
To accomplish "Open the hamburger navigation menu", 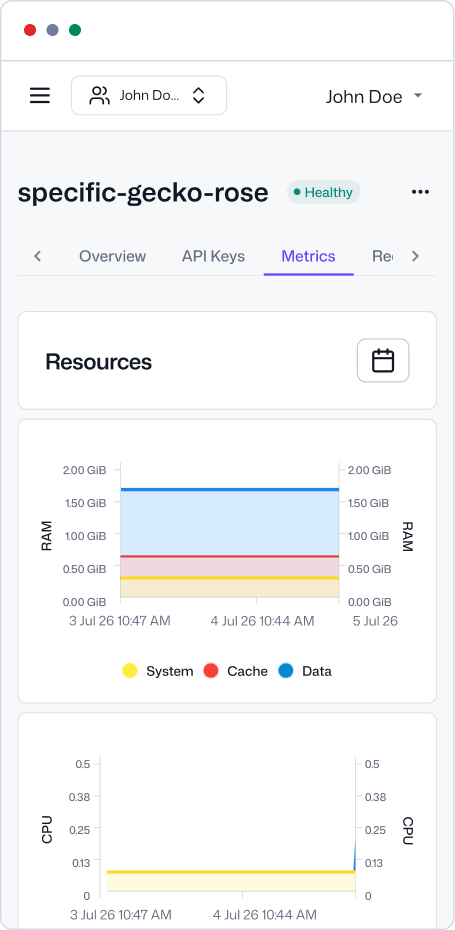I will point(40,95).
